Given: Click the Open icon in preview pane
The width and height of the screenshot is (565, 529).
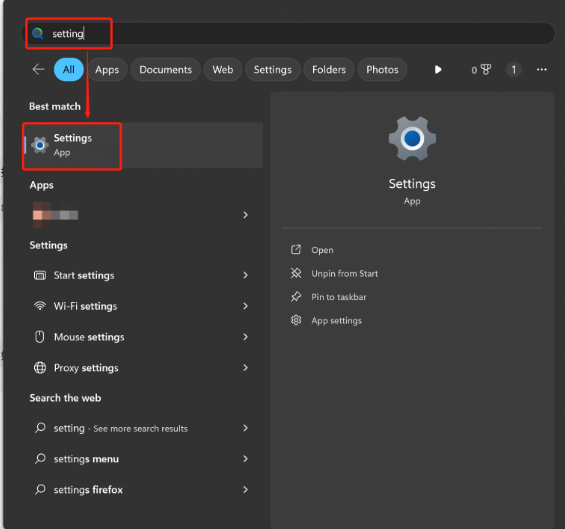Looking at the screenshot, I should coord(296,250).
